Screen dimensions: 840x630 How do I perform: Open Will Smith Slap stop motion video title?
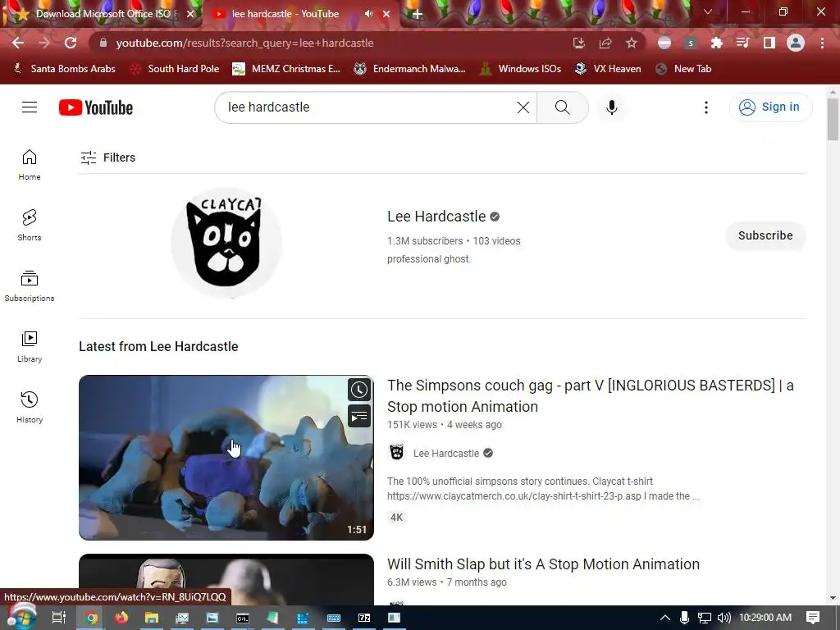pyautogui.click(x=543, y=564)
